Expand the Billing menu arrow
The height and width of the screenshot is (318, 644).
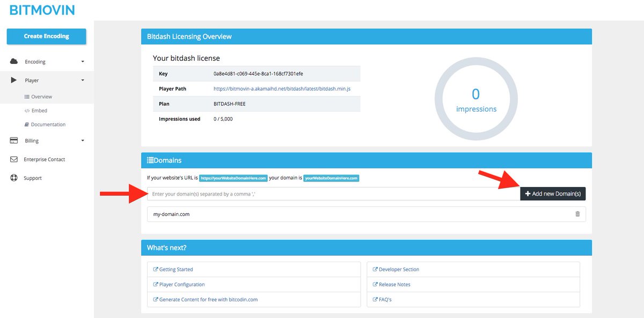point(83,141)
